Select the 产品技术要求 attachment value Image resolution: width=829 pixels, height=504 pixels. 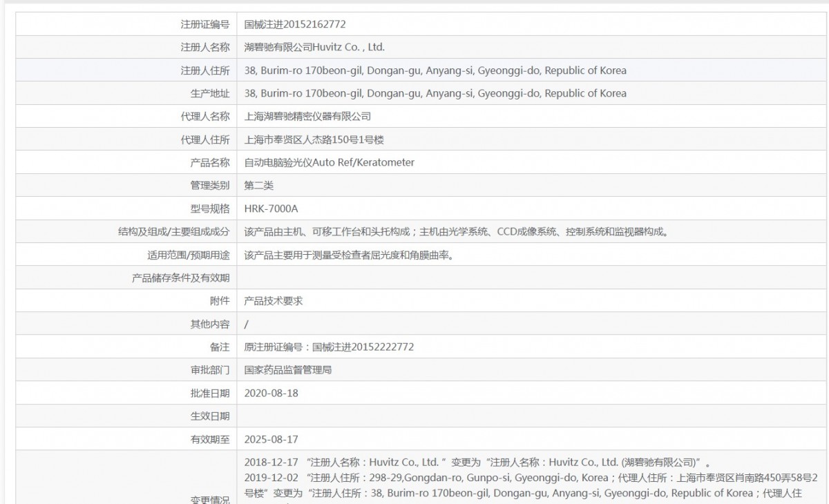274,301
